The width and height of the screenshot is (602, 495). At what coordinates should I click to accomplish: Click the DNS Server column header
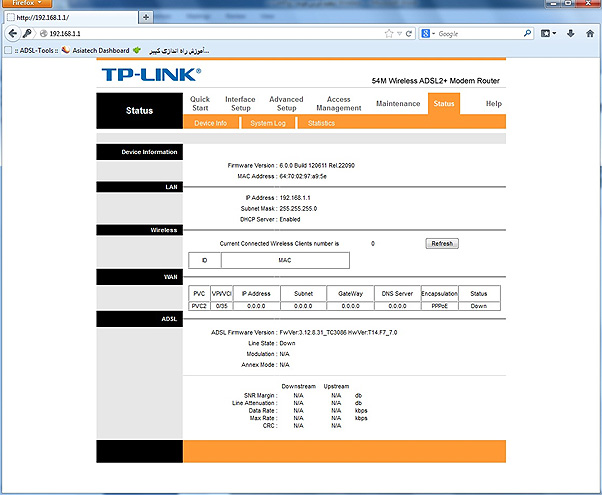(x=397, y=293)
